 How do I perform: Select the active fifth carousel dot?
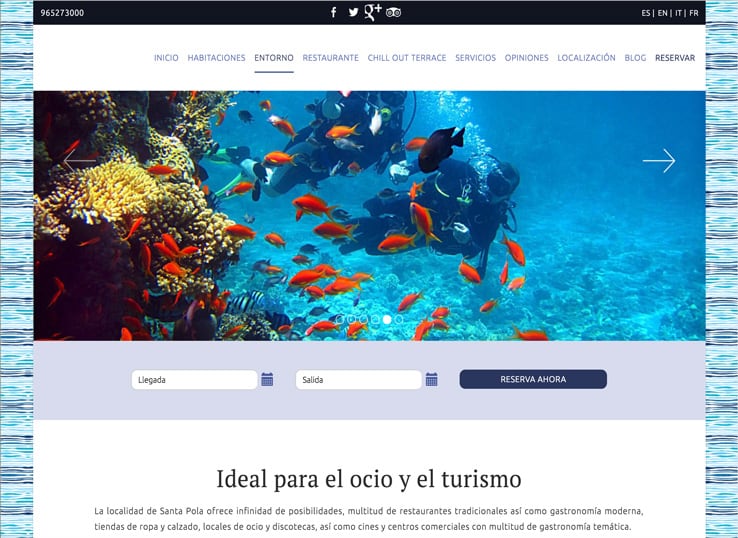tap(387, 319)
